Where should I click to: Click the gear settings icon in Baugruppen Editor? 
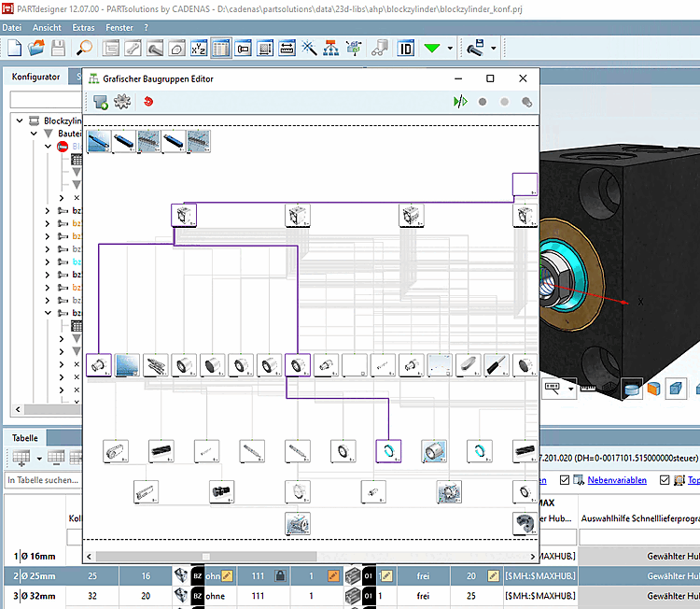pyautogui.click(x=121, y=102)
